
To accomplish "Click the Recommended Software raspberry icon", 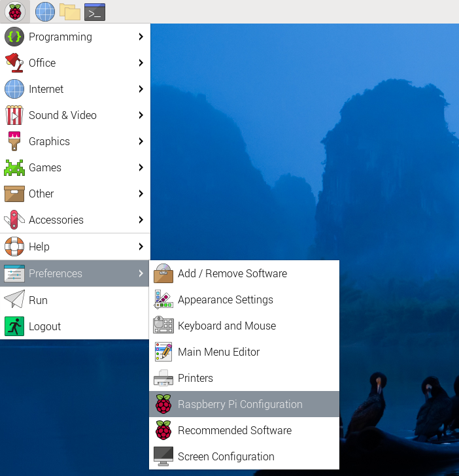I will [x=163, y=430].
